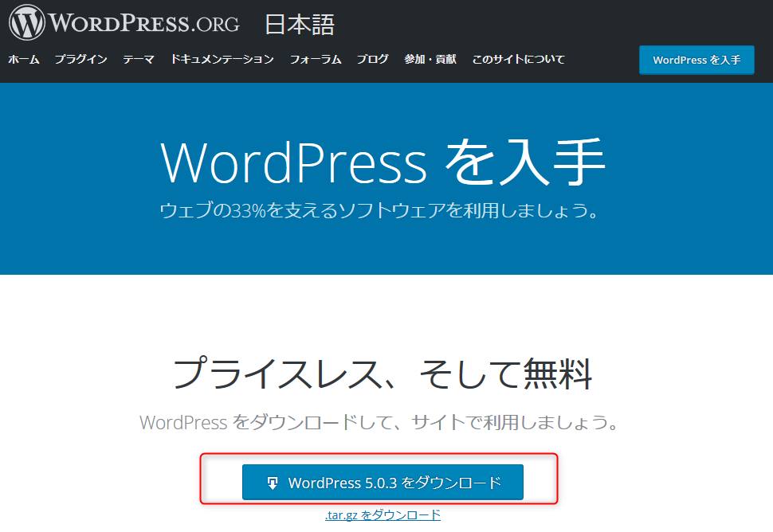The width and height of the screenshot is (773, 532).
Task: Click the .tar.gz をダウンロード link
Action: coord(383,515)
